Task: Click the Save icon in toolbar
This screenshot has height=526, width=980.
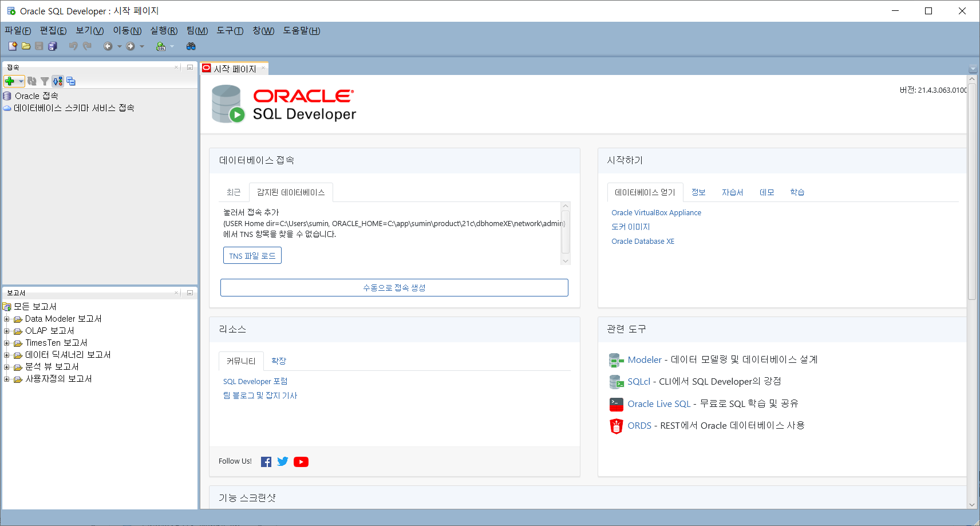Action: click(x=39, y=46)
